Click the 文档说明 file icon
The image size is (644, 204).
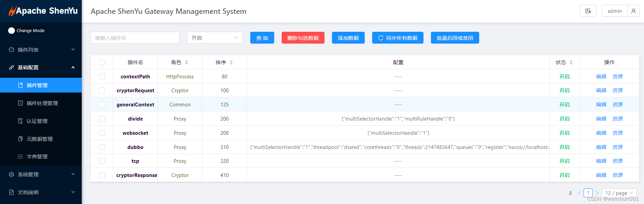point(11,192)
